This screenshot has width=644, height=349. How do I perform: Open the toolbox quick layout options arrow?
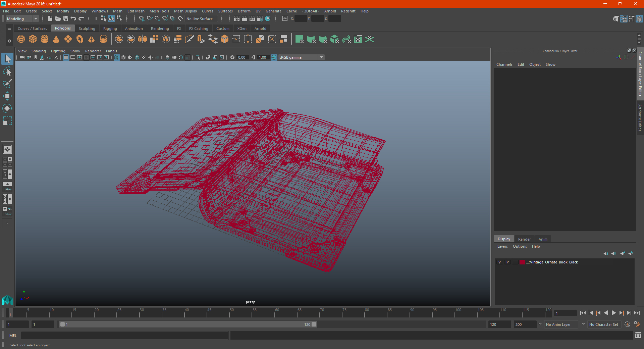click(x=7, y=223)
